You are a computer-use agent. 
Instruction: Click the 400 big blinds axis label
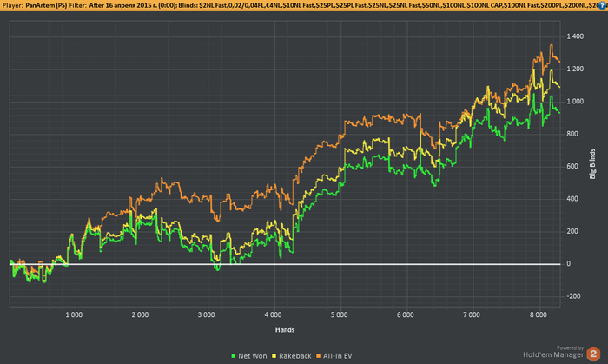pos(572,199)
